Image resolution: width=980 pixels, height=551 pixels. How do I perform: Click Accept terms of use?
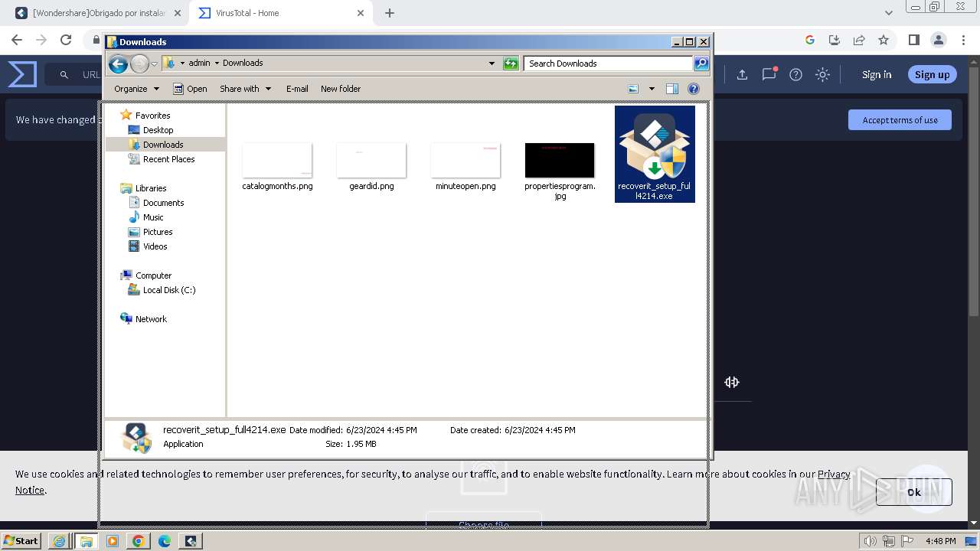tap(900, 120)
